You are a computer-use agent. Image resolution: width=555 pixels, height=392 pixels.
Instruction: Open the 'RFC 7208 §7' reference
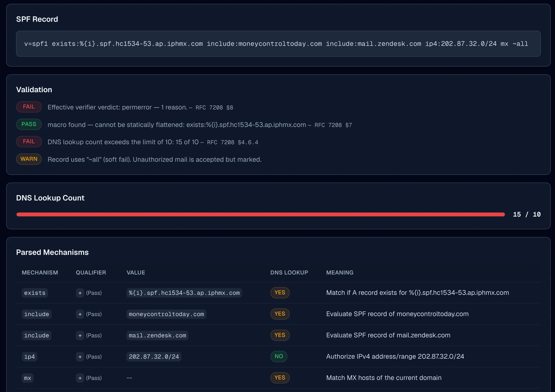click(333, 125)
